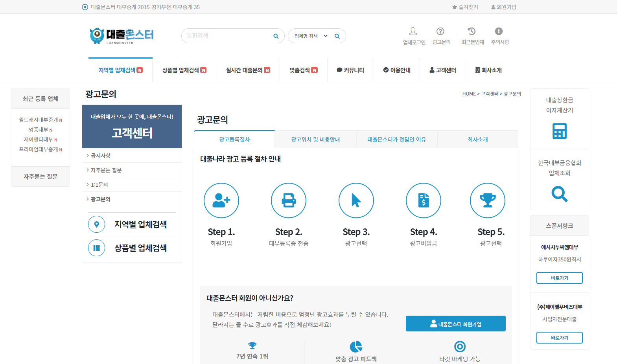617x364 pixels.
Task: Click 상품별 업체검색 sidebar label
Action: tap(140, 248)
